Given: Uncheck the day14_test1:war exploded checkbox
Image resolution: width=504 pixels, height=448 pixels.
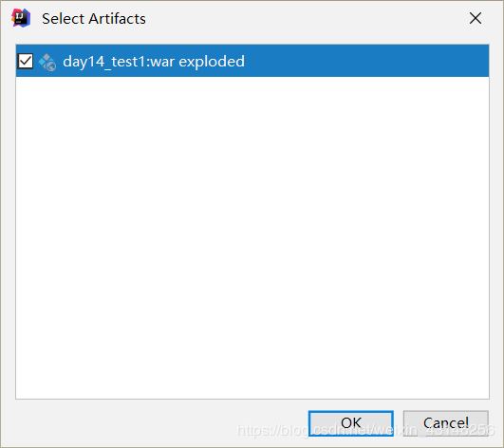Looking at the screenshot, I should 25,61.
